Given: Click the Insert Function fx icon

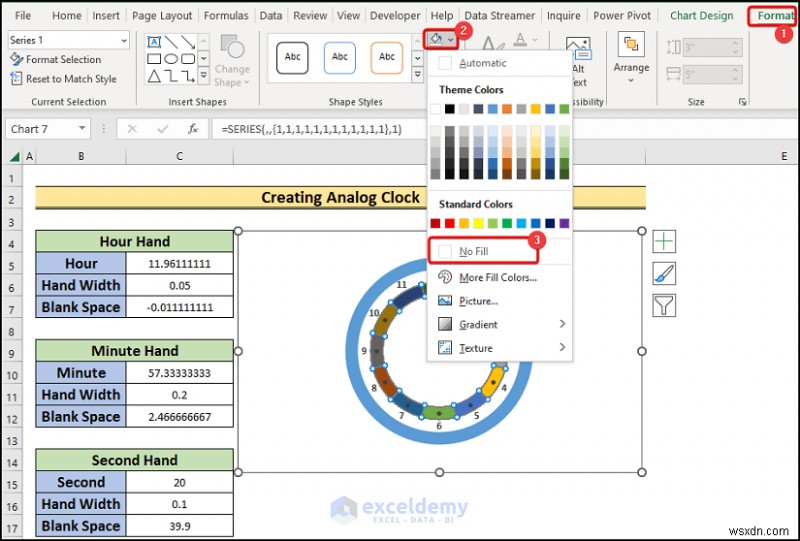Looking at the screenshot, I should pos(193,129).
